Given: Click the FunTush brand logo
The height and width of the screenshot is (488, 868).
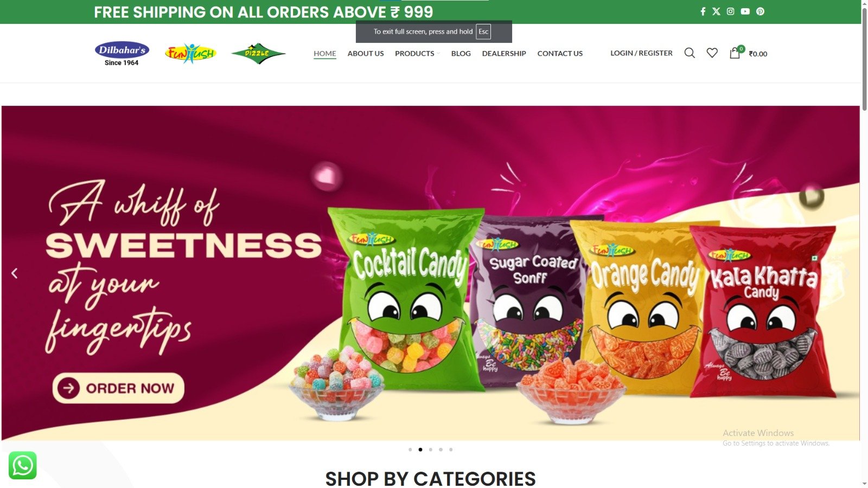Looking at the screenshot, I should (190, 53).
